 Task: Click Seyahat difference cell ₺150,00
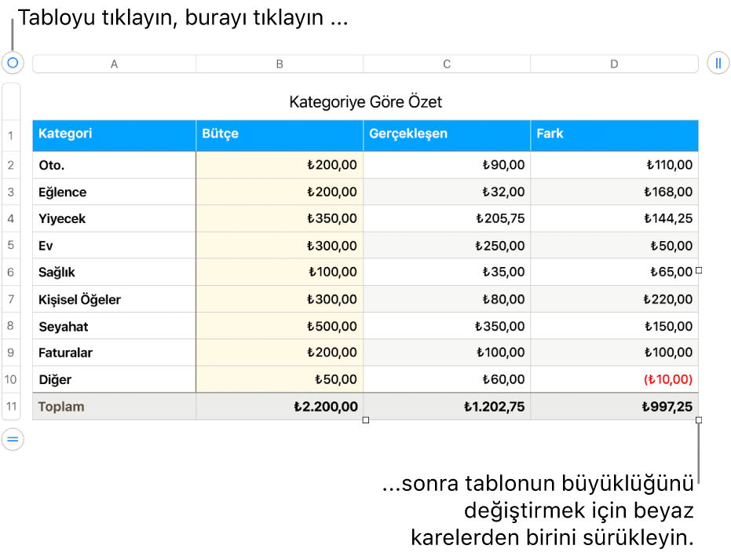click(615, 326)
